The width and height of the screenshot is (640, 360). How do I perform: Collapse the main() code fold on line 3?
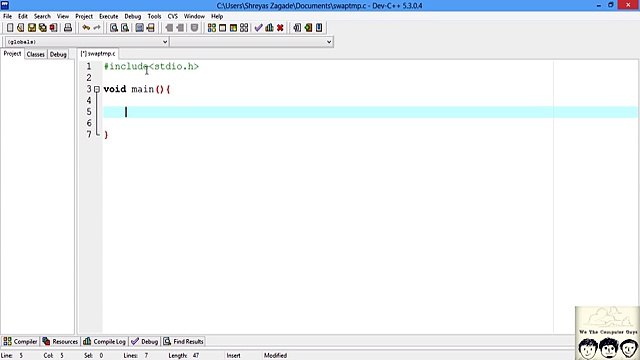click(x=97, y=89)
